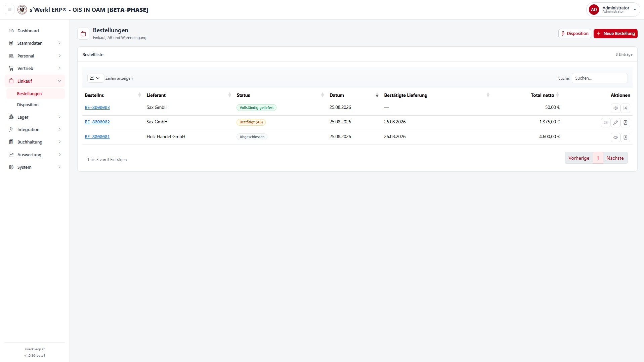Screen dimensions: 644x362
Task: Click the Disposition button in header
Action: click(574, 34)
